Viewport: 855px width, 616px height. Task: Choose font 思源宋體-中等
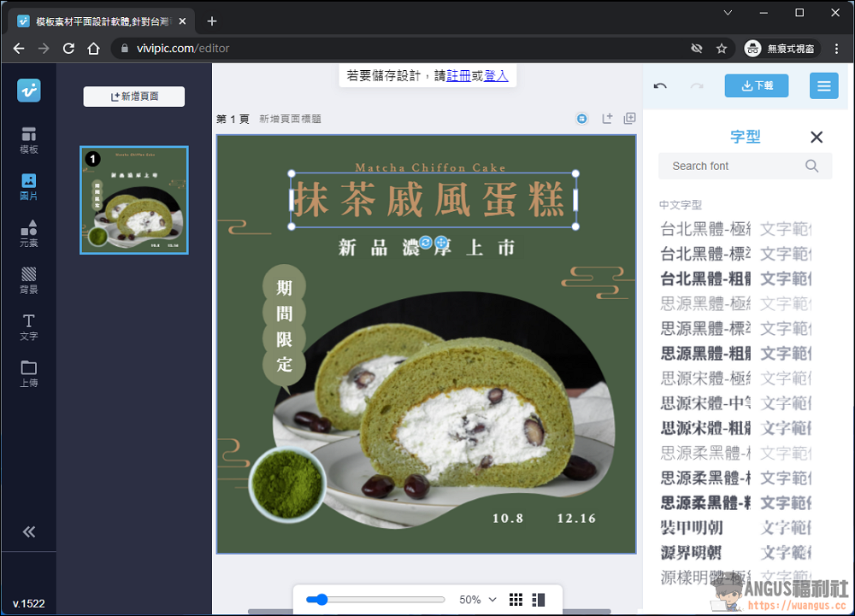(736, 403)
